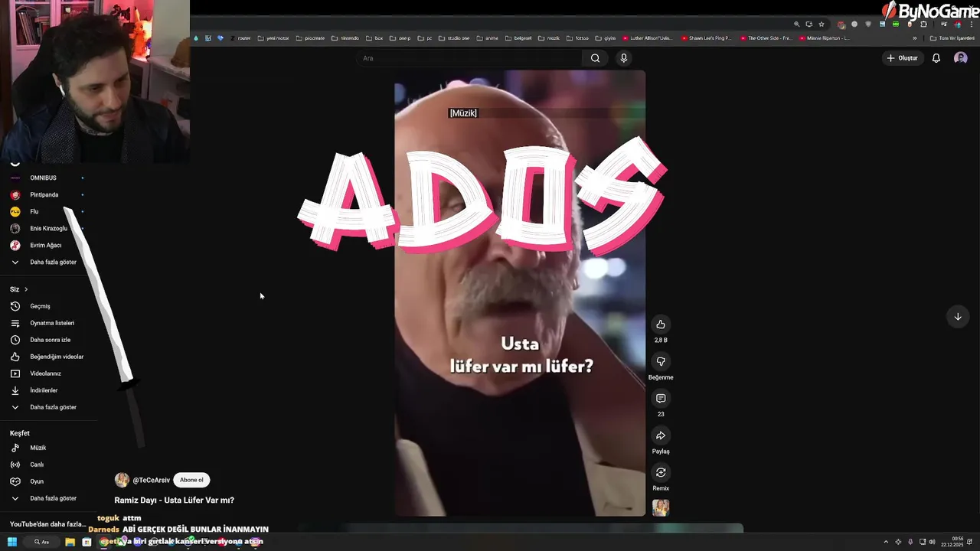Open the sound thumbnail below Remix
This screenshot has width=980, height=551.
click(x=661, y=507)
